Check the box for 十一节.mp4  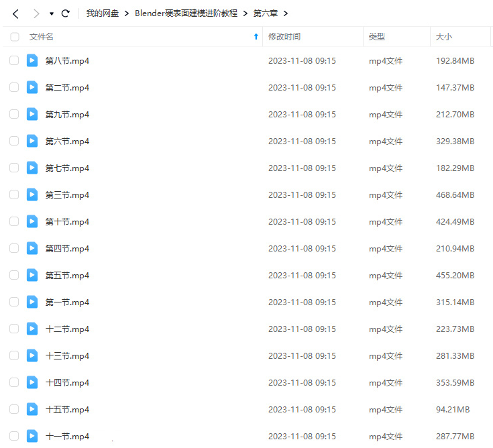(14, 436)
